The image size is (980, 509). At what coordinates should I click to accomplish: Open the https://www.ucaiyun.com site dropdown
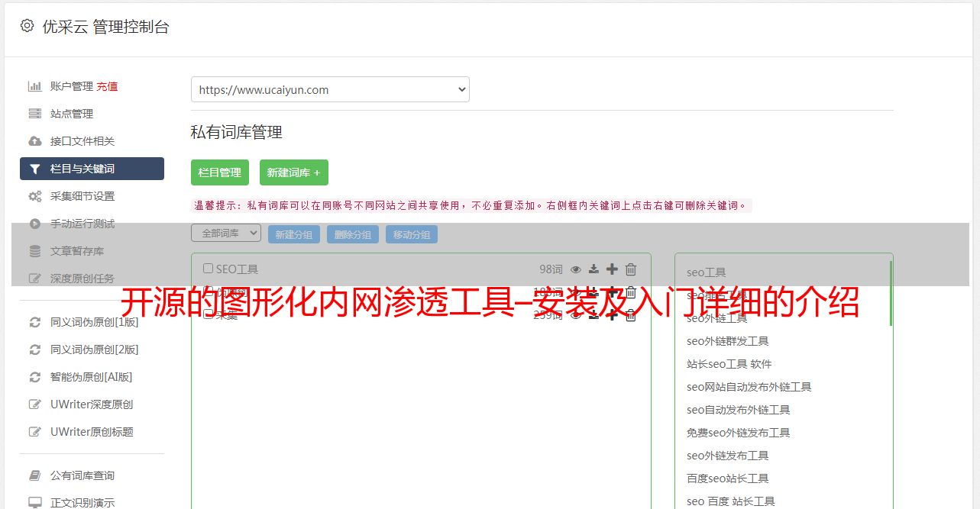[330, 89]
